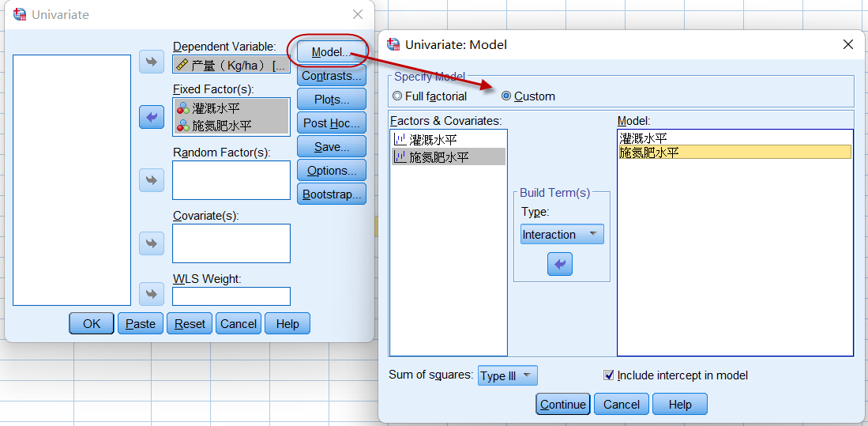The height and width of the screenshot is (426, 868).
Task: Open the Sum of squares Type III dropdown
Action: pos(507,375)
